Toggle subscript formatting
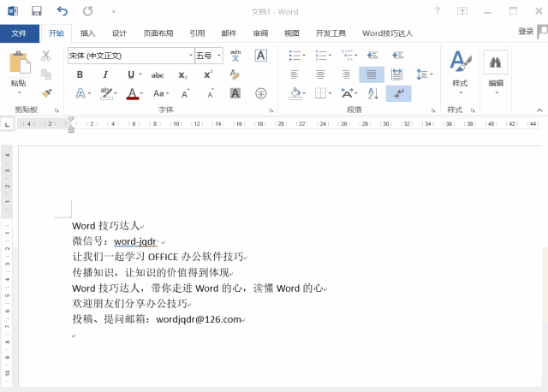This screenshot has width=548, height=392. coord(182,75)
